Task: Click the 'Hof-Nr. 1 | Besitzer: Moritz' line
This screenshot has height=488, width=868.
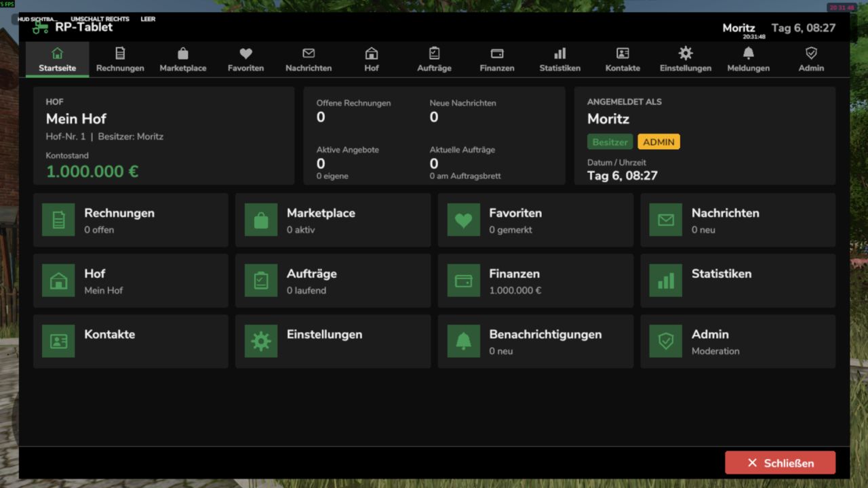Action: (x=104, y=136)
